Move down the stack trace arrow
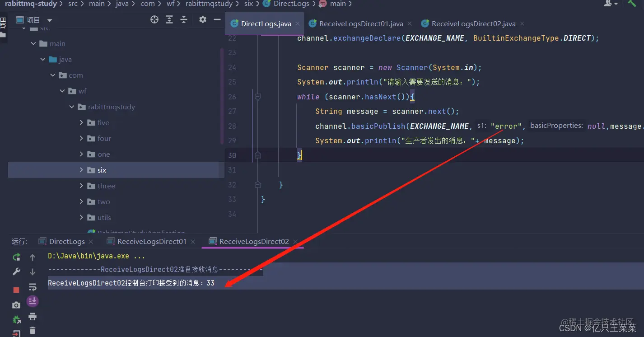 tap(33, 272)
